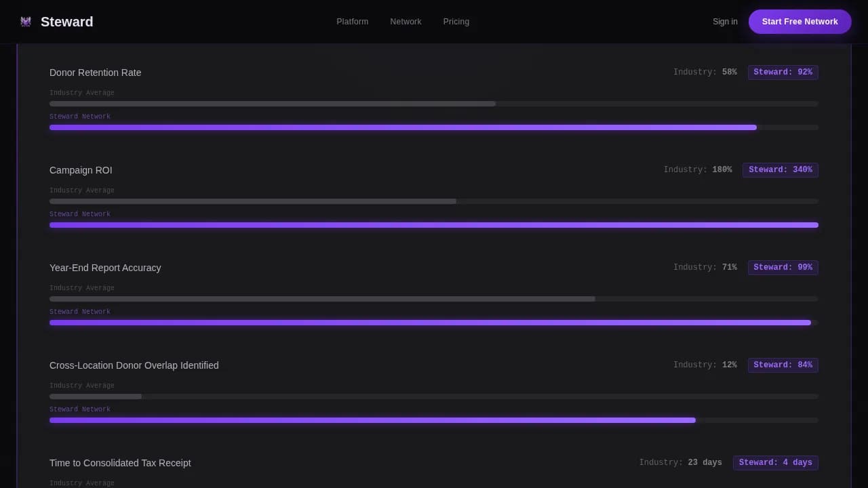
Task: Open the Steward home brand name
Action: point(67,22)
